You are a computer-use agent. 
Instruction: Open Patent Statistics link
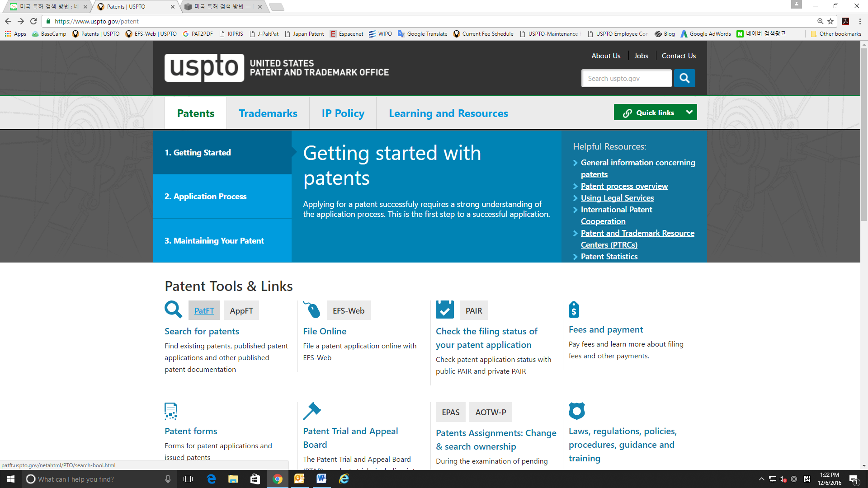[609, 257]
